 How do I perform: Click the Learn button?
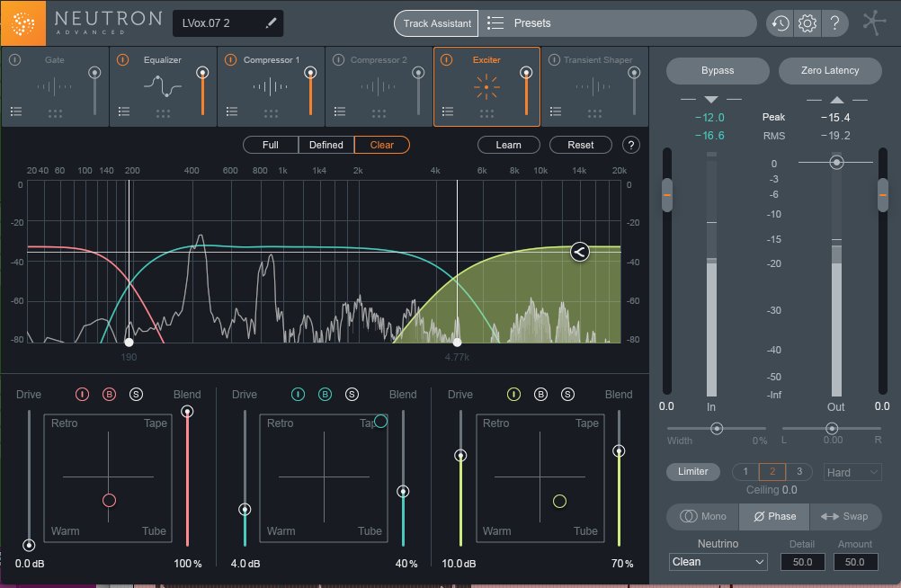509,145
